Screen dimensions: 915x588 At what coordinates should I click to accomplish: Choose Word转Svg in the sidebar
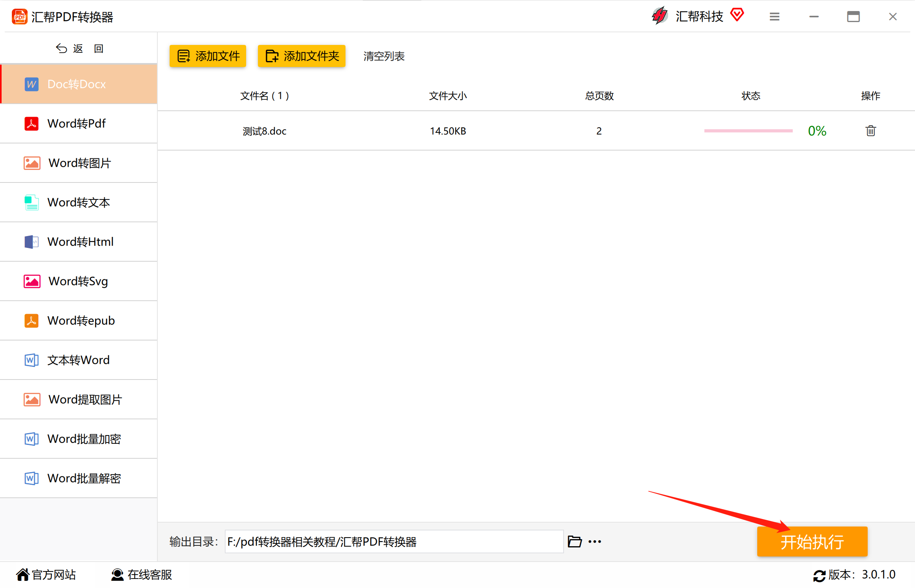(x=79, y=281)
